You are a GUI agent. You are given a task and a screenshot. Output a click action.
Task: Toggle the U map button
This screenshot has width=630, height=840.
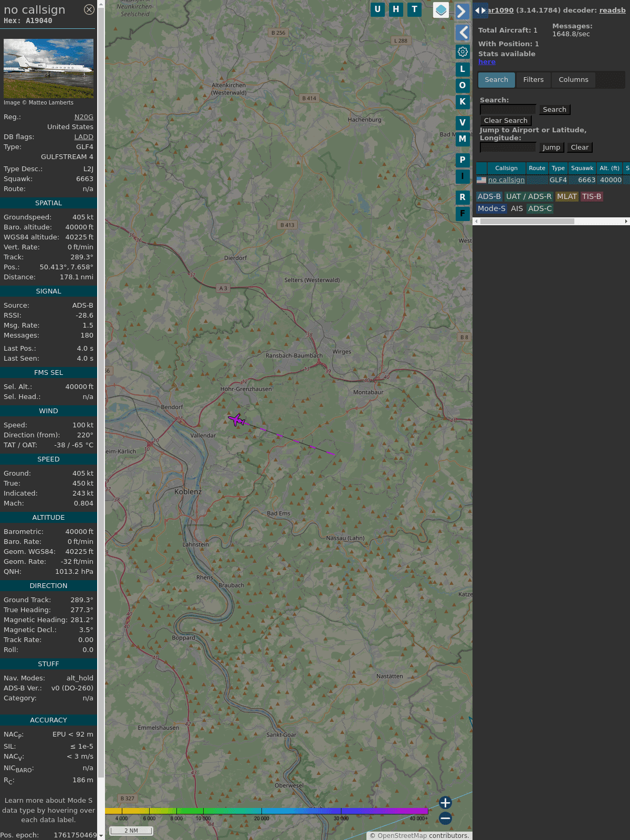coord(377,9)
